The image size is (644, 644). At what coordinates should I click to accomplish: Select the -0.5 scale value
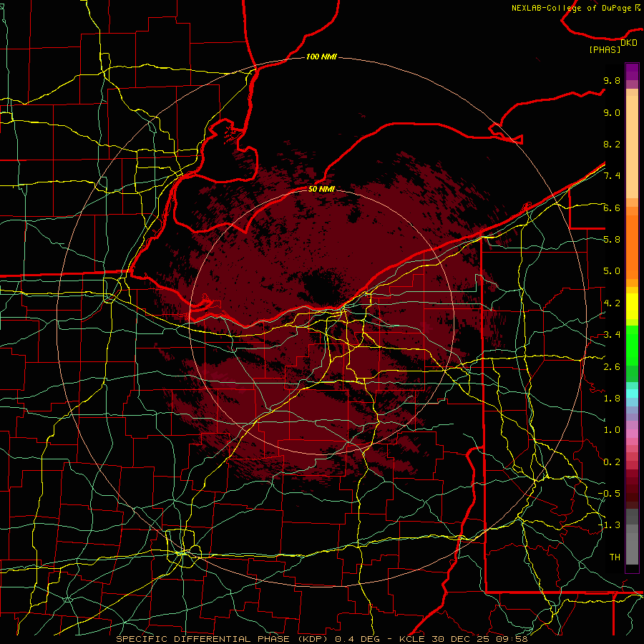[609, 494]
